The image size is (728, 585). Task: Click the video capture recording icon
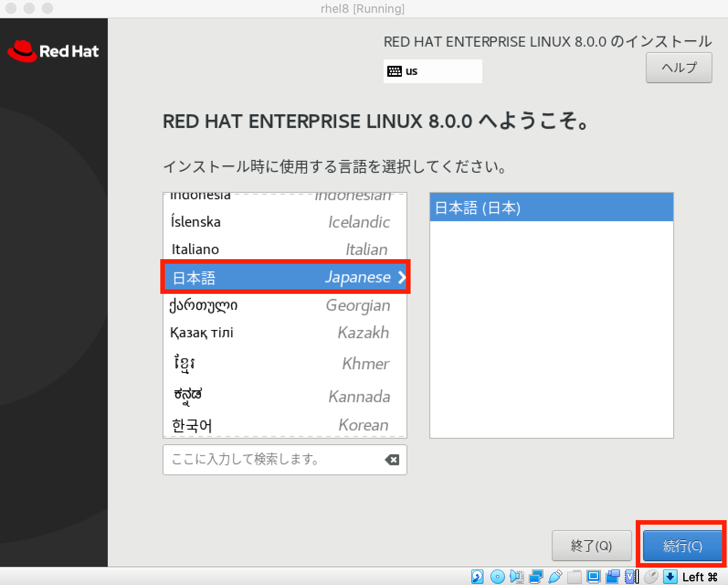click(612, 577)
